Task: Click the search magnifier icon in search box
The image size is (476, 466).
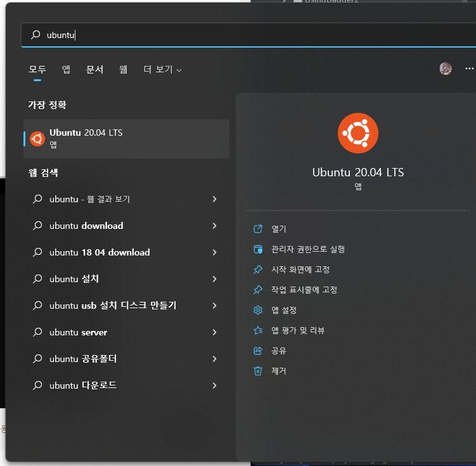Action: 35,35
